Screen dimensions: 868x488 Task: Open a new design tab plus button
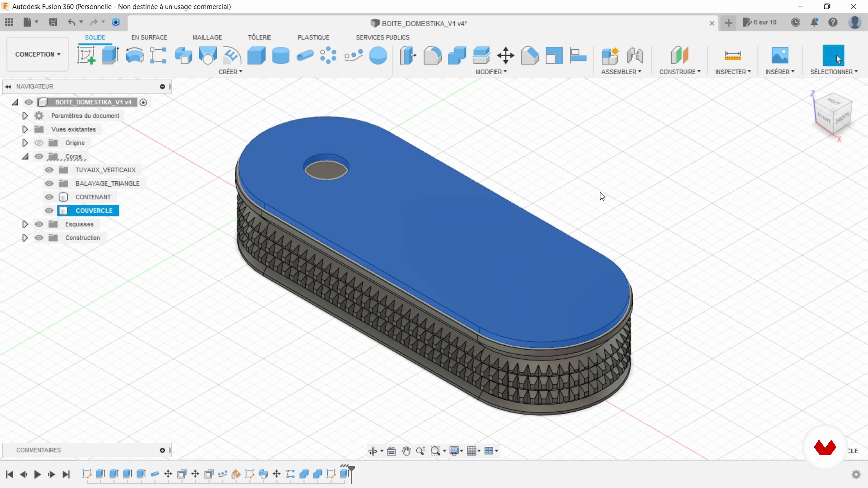pos(728,23)
